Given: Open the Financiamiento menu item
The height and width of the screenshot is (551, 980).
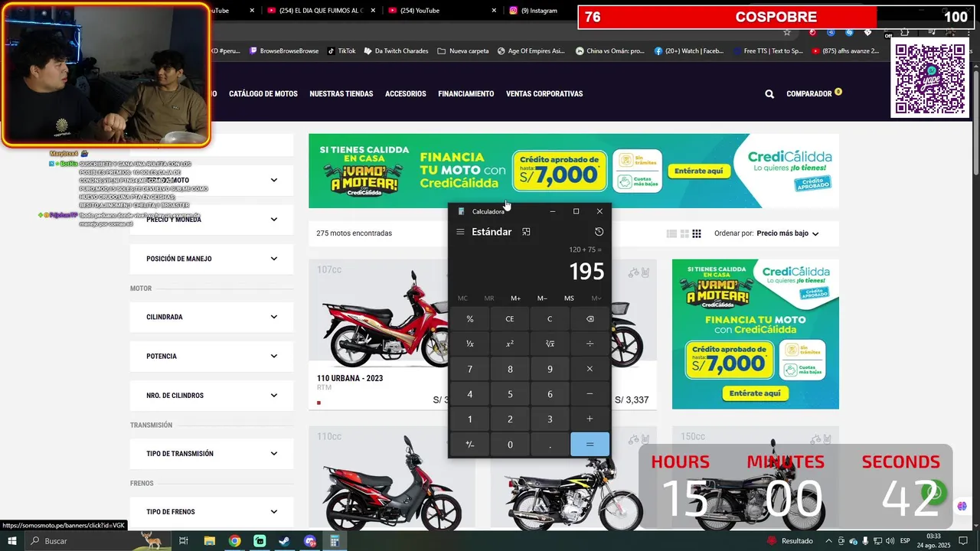Looking at the screenshot, I should click(466, 94).
